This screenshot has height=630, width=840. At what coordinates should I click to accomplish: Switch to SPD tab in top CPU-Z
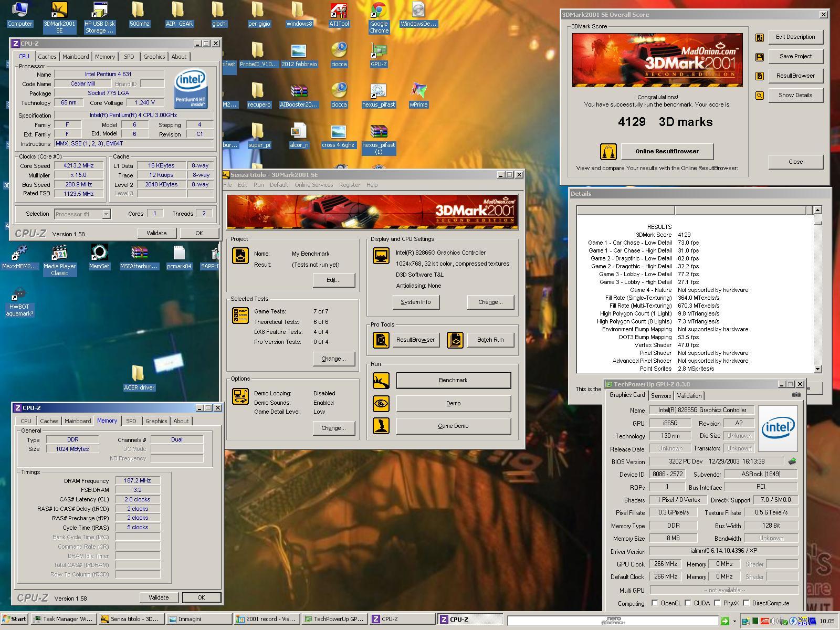(x=129, y=57)
